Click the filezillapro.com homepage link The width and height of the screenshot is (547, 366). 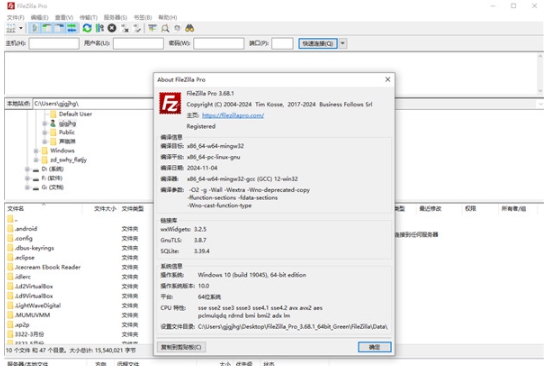coord(233,115)
